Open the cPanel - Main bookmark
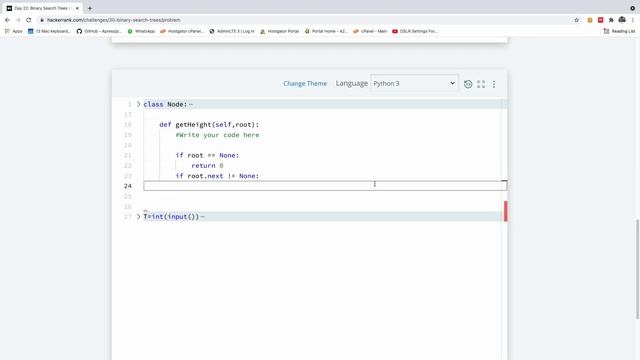The height and width of the screenshot is (360, 640). [x=370, y=31]
